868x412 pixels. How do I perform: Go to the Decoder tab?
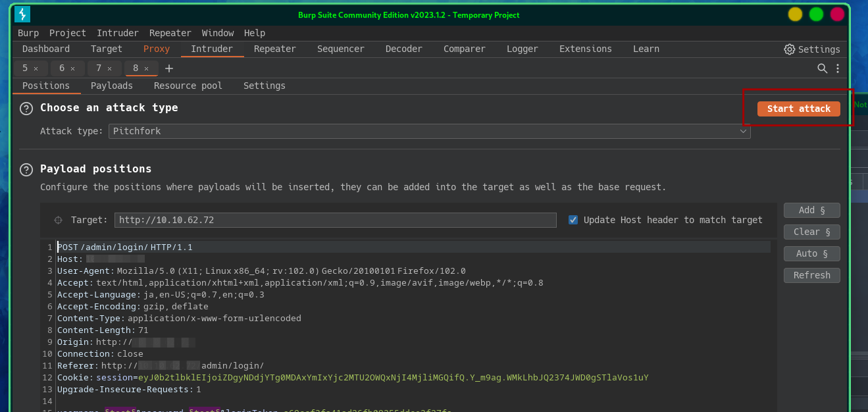(404, 49)
